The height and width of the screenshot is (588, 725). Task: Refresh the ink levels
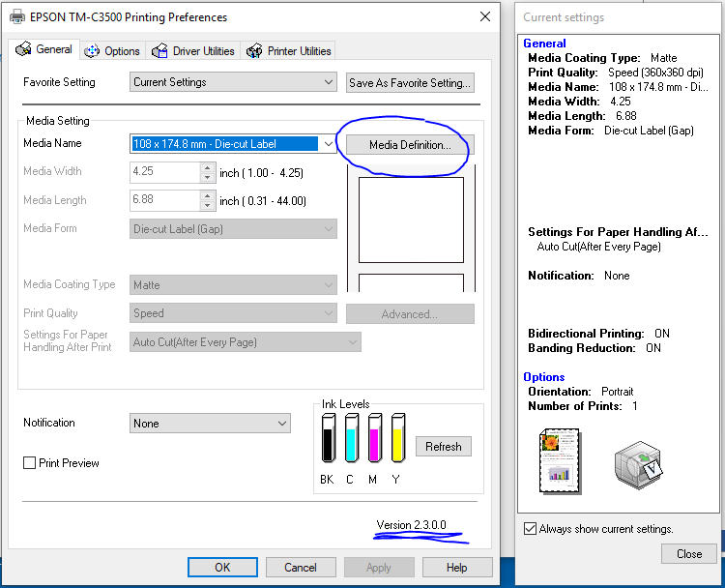point(443,447)
